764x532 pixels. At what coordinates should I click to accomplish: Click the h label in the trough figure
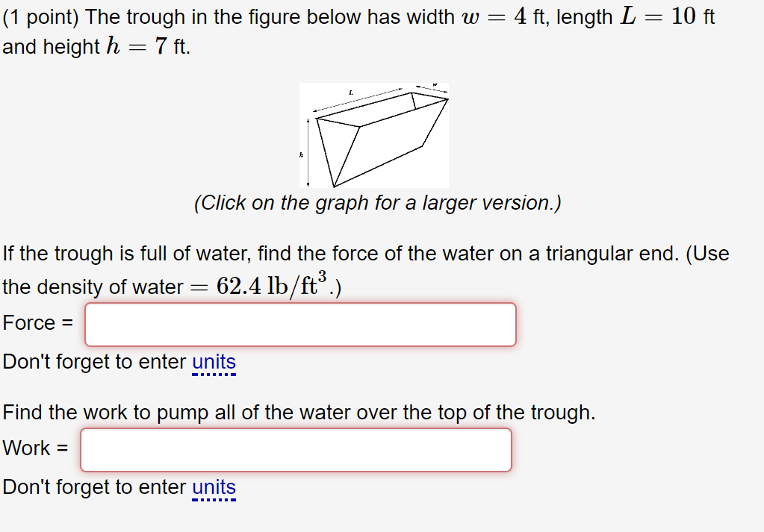(301, 156)
